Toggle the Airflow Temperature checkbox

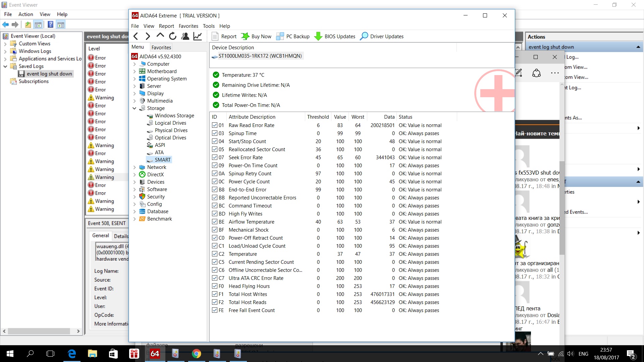tap(215, 222)
